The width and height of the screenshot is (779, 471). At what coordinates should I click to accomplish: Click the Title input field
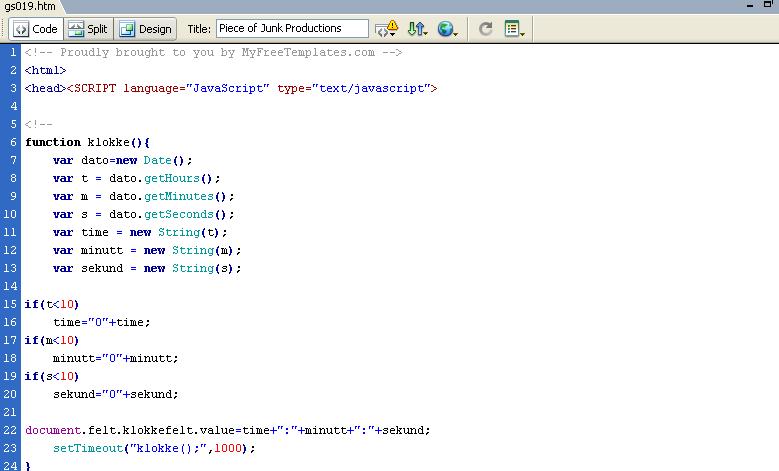point(292,28)
